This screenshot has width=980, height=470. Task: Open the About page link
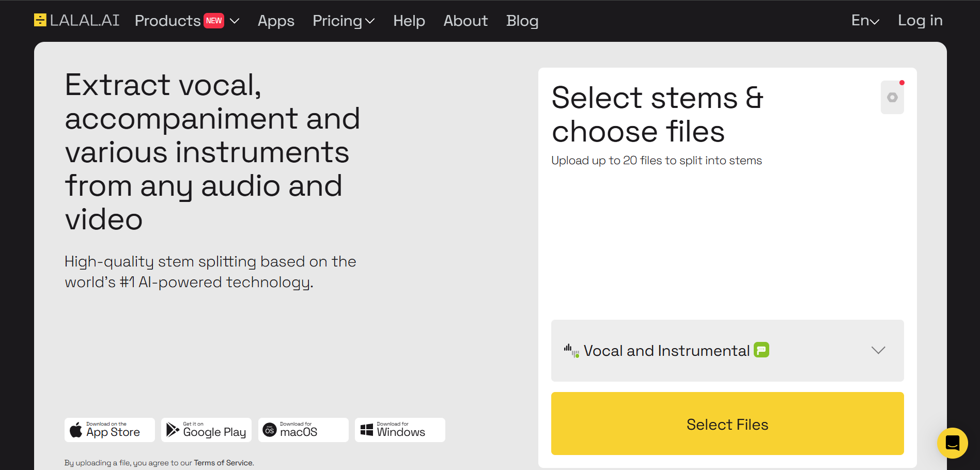[x=465, y=21]
